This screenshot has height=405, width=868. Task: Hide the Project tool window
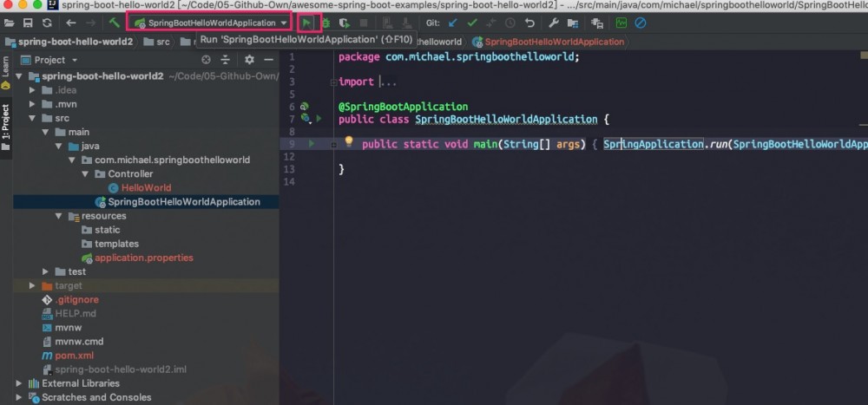pyautogui.click(x=269, y=60)
